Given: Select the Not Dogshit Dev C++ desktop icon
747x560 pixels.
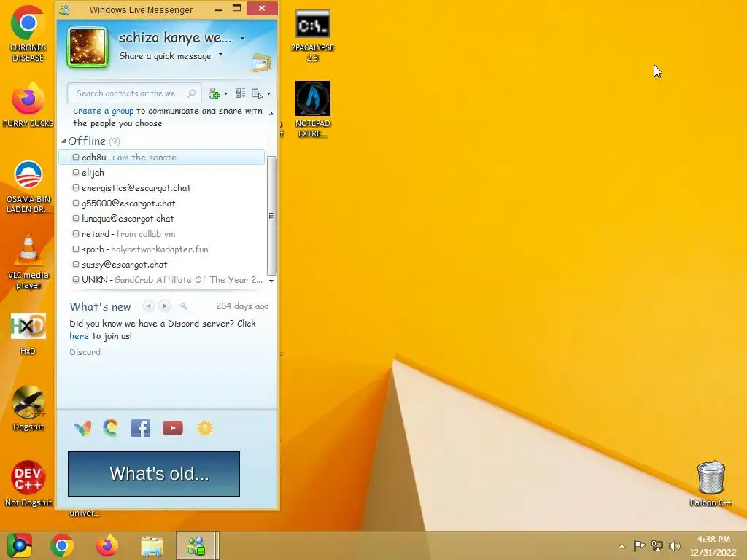Looking at the screenshot, I should tap(28, 483).
